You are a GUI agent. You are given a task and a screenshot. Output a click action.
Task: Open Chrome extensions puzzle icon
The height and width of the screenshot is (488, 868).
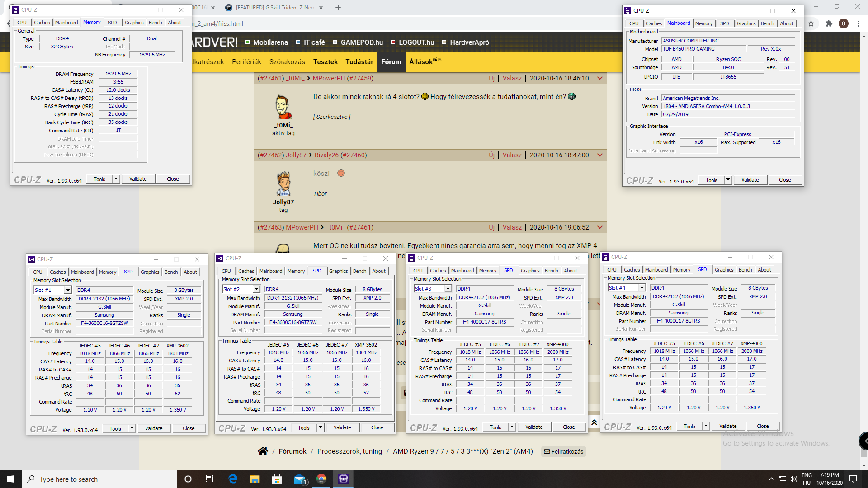tap(829, 23)
